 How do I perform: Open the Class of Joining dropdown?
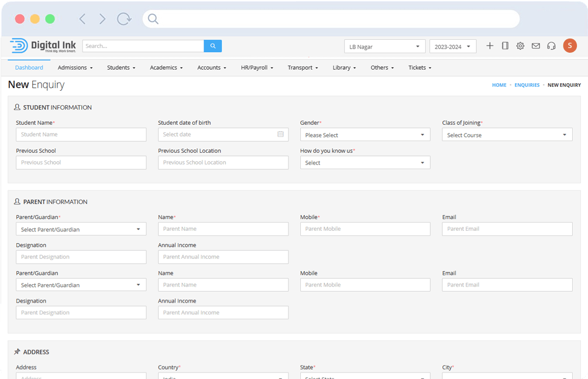tap(507, 135)
